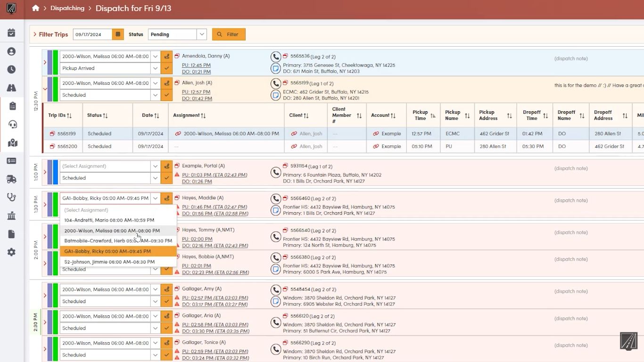Sort the table by Client column

299,115
